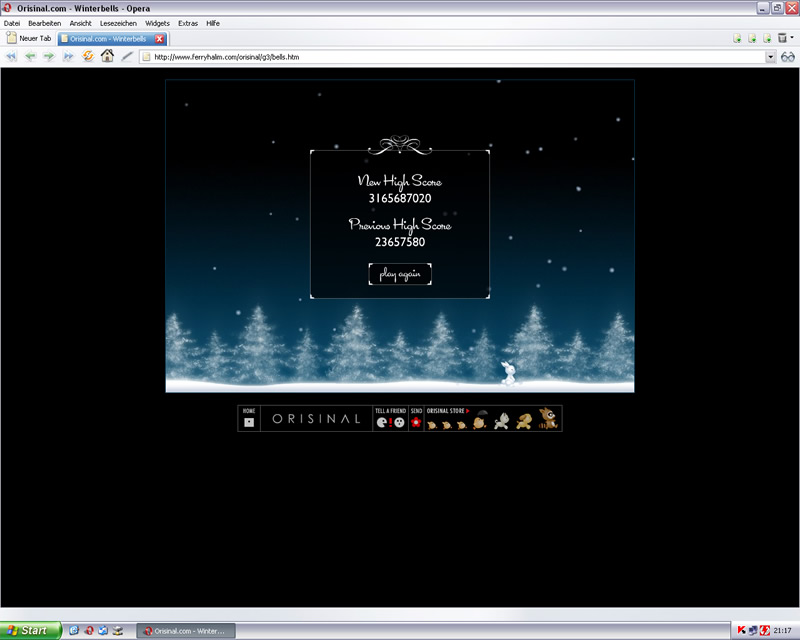Viewport: 800px width, 640px height.
Task: Click the ORISINAL logo banner
Action: (x=316, y=419)
